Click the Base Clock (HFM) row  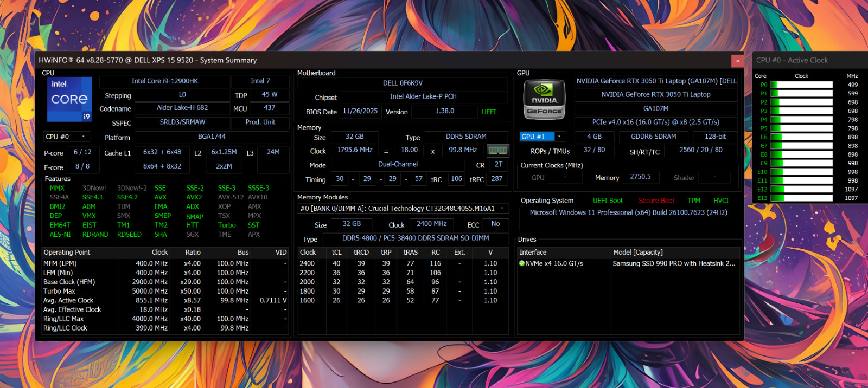click(x=165, y=282)
